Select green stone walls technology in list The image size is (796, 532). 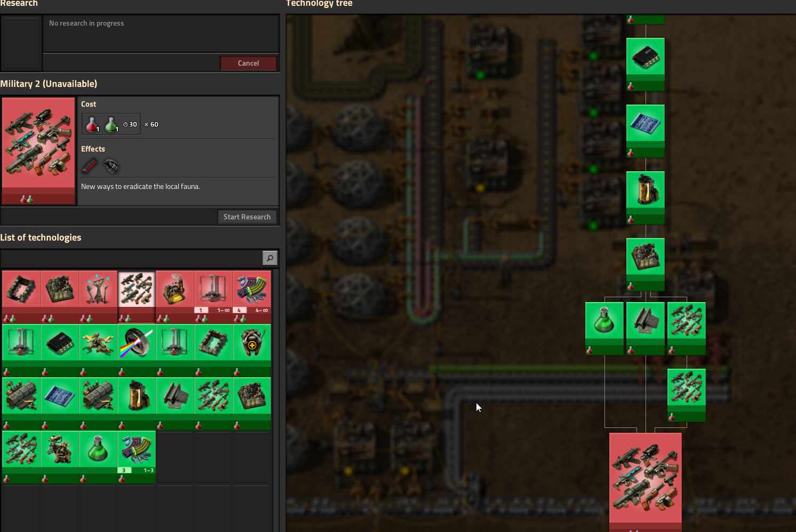213,350
